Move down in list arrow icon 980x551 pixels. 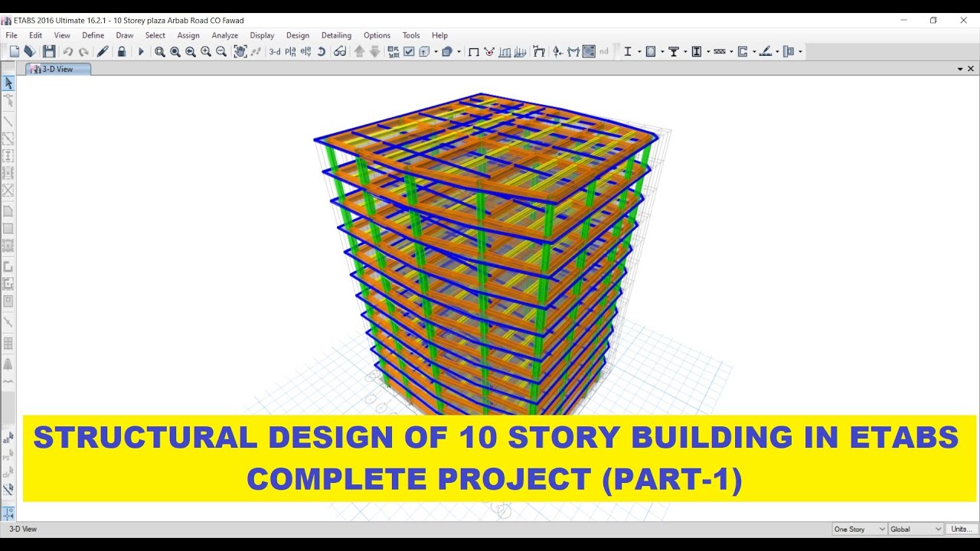[374, 51]
